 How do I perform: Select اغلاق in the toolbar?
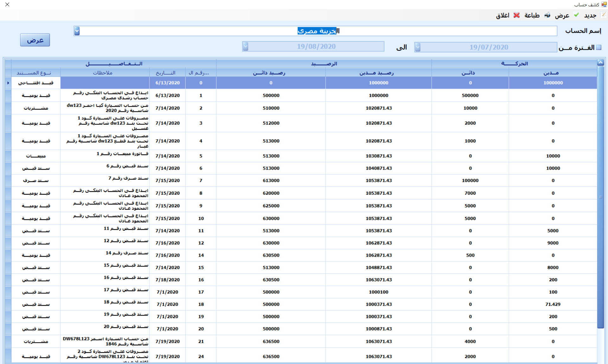[x=503, y=16]
